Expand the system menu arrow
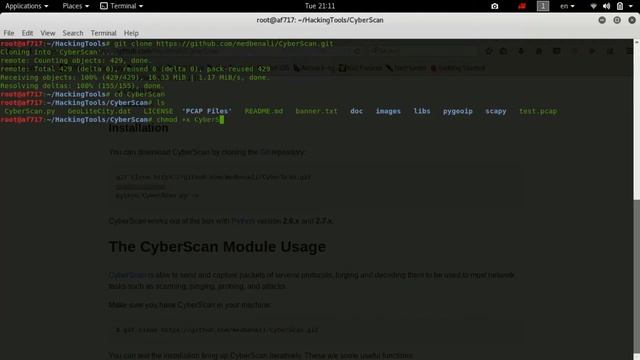The height and width of the screenshot is (360, 640). tap(631, 6)
